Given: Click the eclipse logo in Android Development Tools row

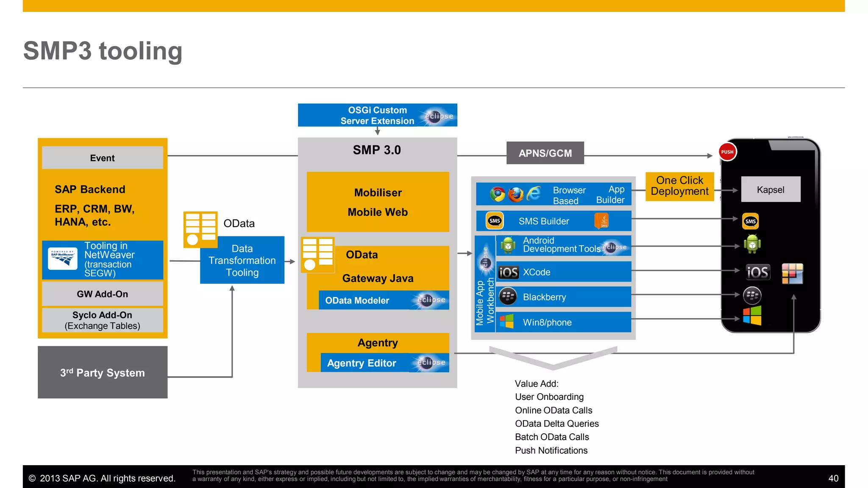Looking at the screenshot, I should pyautogui.click(x=614, y=247).
